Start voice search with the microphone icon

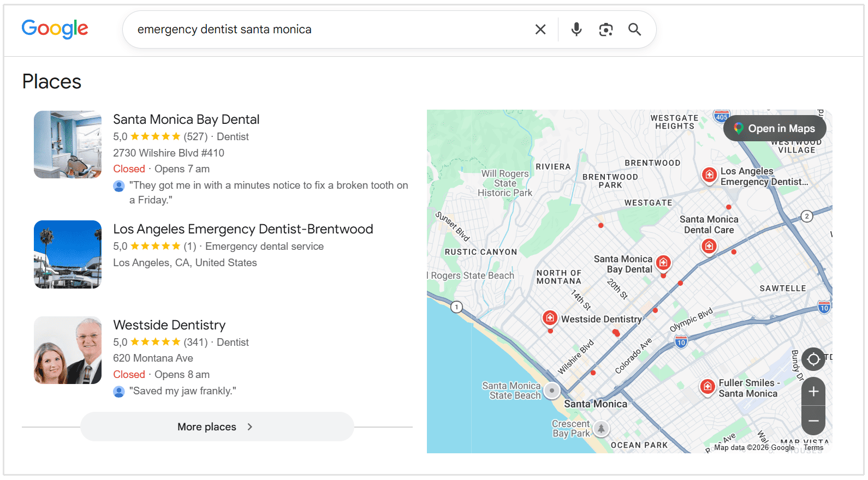coord(576,29)
